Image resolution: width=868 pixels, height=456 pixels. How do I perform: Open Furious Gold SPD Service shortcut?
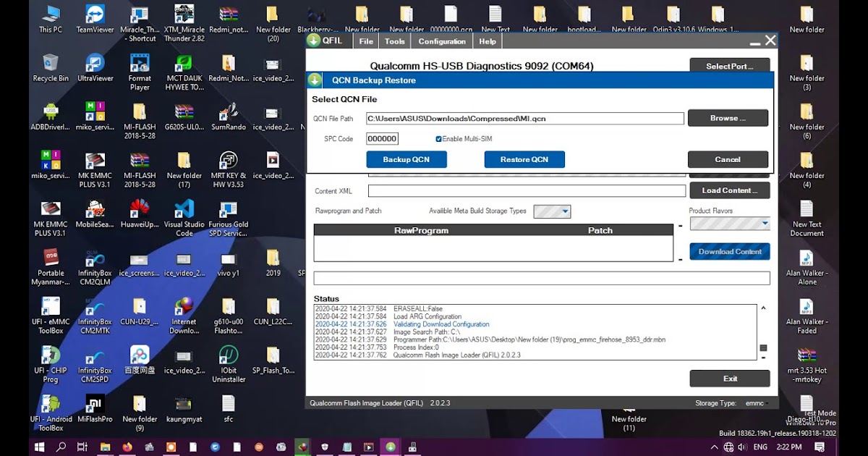tap(229, 219)
